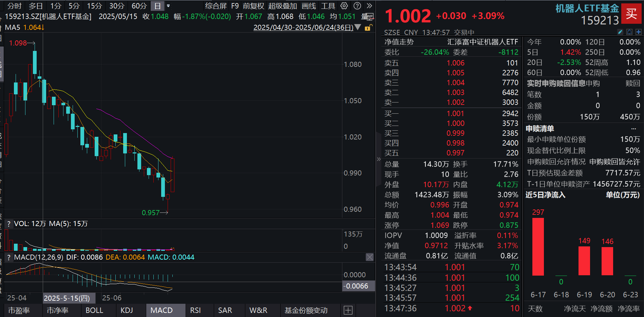This screenshot has width=644, height=317.
Task: Set a price alert with bell icon
Action: coord(629,32)
